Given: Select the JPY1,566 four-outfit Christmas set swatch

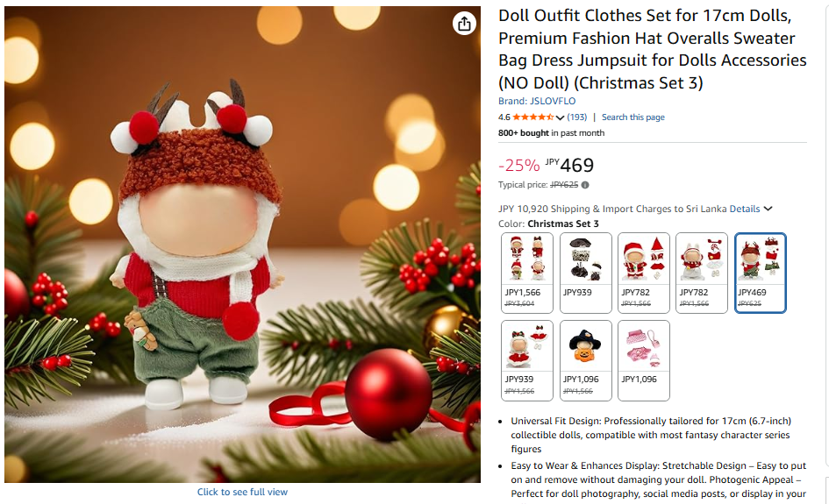Looking at the screenshot, I should tap(527, 273).
